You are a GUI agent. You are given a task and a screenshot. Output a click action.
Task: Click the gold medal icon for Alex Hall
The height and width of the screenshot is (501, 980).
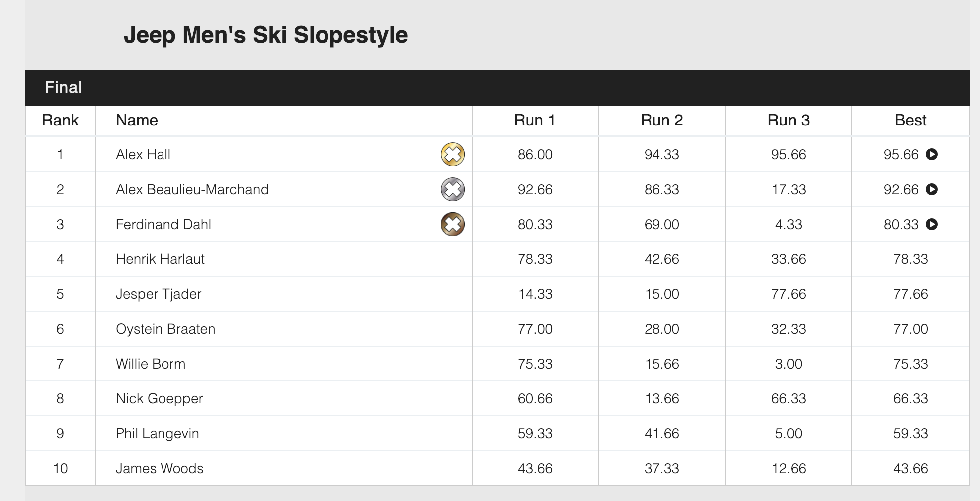453,154
